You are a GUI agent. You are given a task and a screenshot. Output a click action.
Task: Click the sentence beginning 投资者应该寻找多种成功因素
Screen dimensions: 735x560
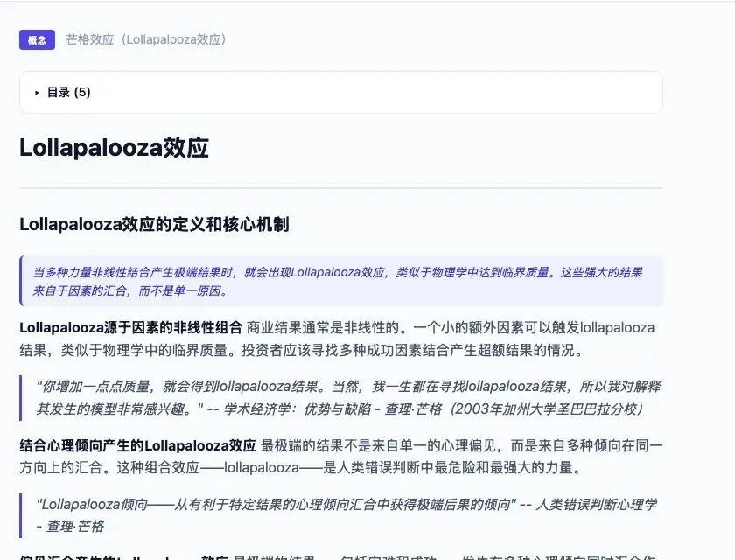[x=412, y=350]
